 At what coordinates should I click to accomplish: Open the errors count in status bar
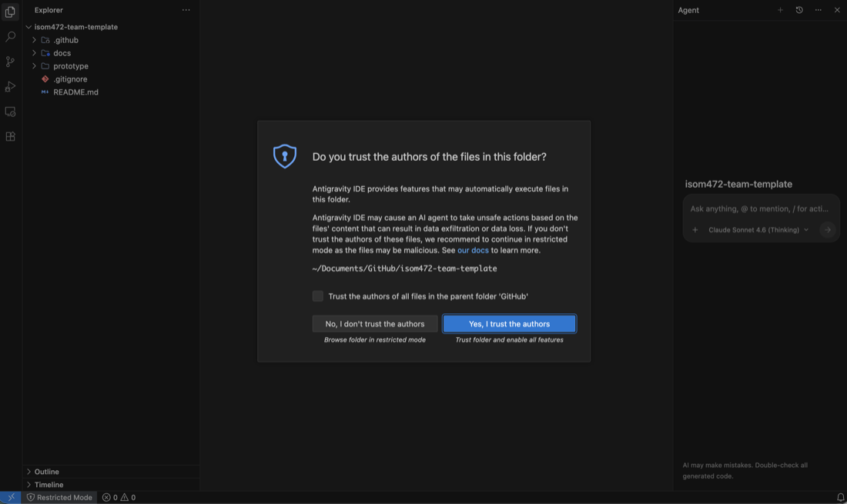click(x=109, y=498)
